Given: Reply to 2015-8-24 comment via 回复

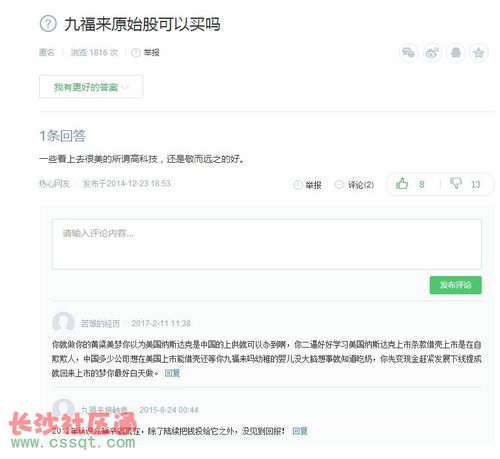Looking at the screenshot, I should (300, 431).
